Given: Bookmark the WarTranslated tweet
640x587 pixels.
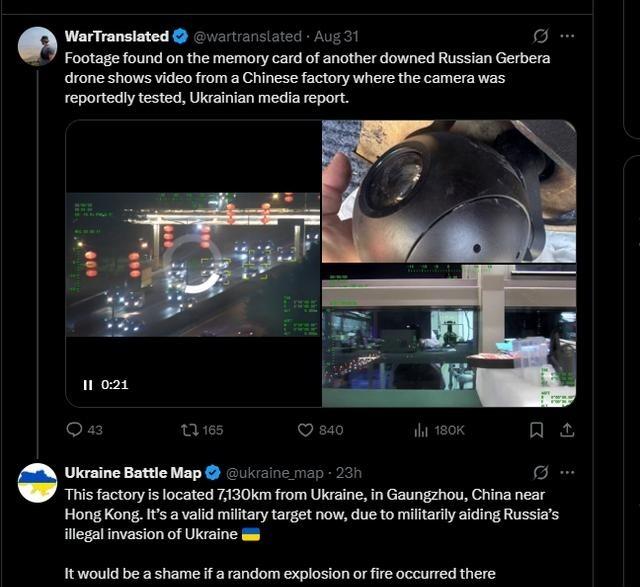Looking at the screenshot, I should click(536, 430).
